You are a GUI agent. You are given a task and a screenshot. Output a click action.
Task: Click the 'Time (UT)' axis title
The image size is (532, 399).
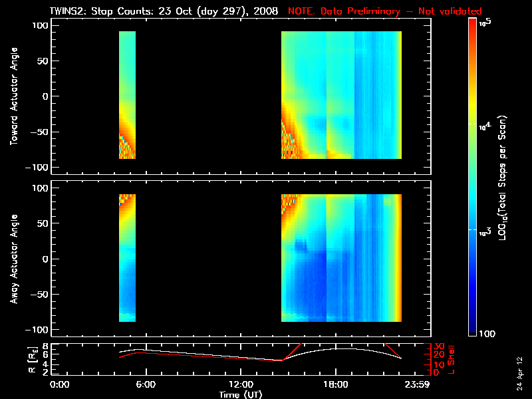click(241, 394)
